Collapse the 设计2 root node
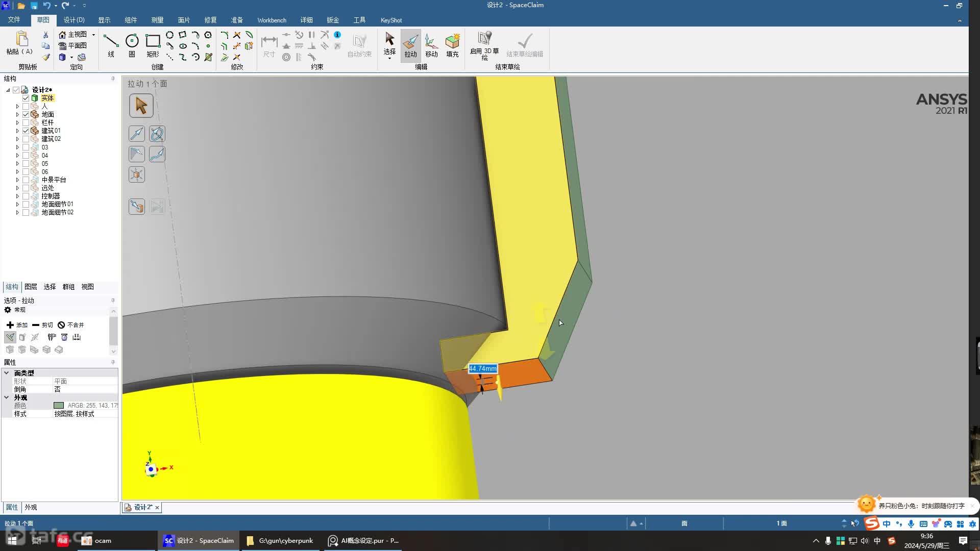Viewport: 980px width, 551px height. (x=8, y=90)
